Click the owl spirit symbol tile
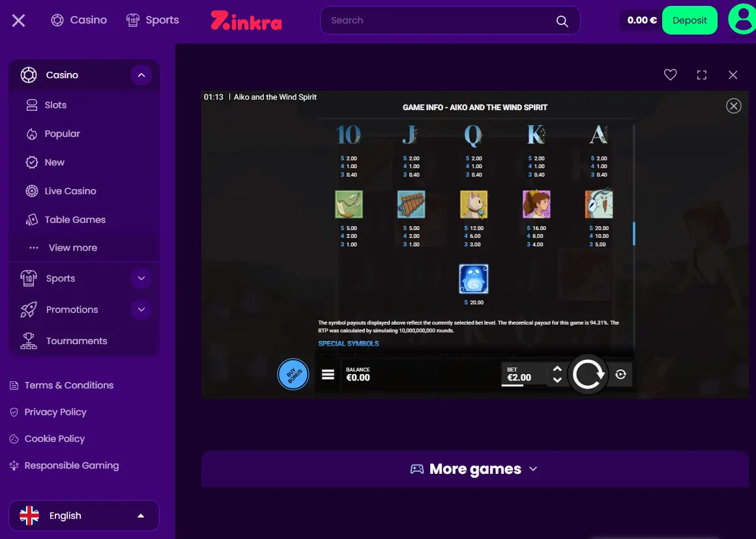 pyautogui.click(x=599, y=203)
